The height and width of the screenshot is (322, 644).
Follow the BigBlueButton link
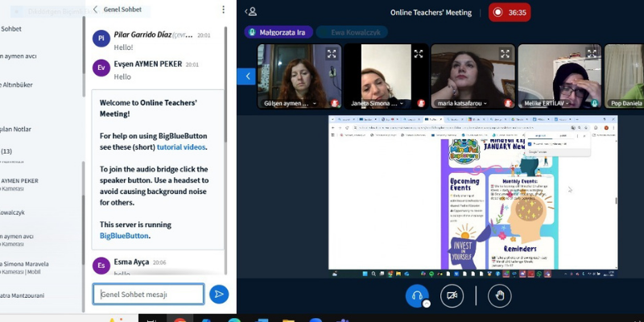tap(124, 236)
